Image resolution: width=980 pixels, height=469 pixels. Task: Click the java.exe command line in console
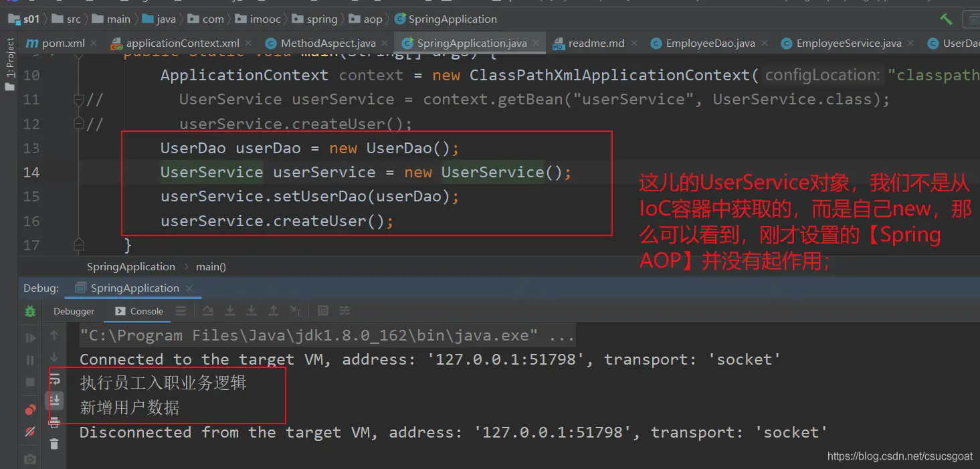[x=327, y=335]
